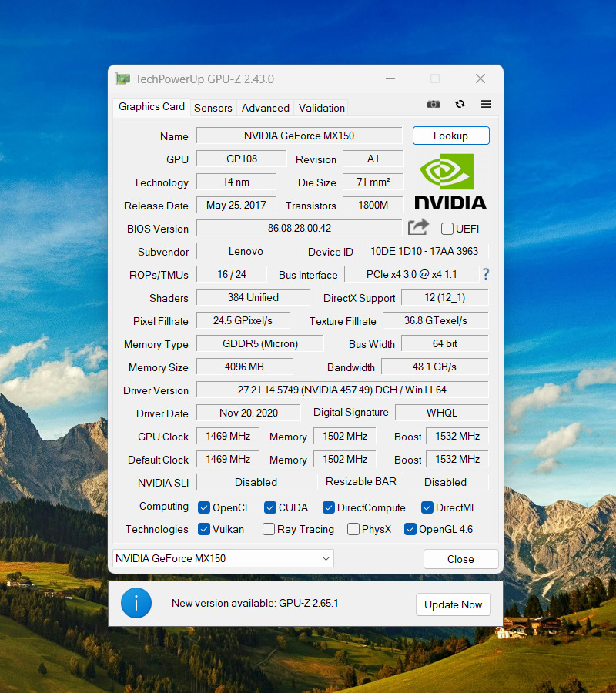616x693 pixels.
Task: Click the DirectX Support value 12 (12_1)
Action: pos(445,297)
